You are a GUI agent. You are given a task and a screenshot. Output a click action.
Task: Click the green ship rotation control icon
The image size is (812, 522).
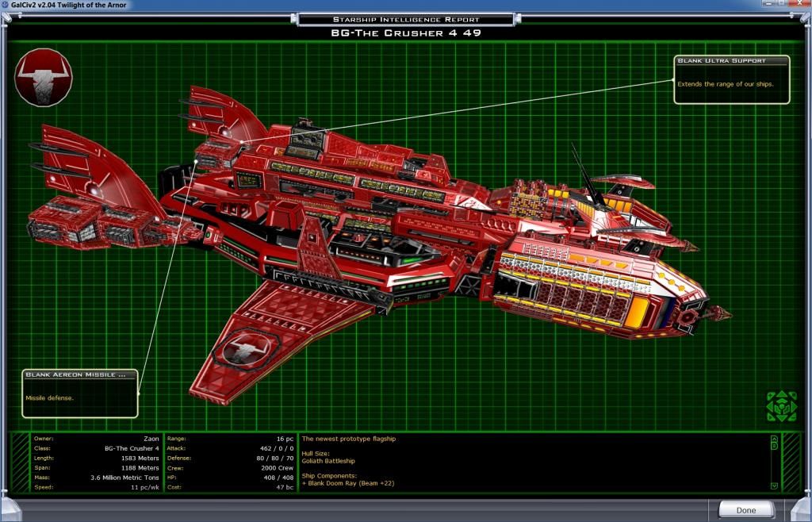[x=781, y=406]
